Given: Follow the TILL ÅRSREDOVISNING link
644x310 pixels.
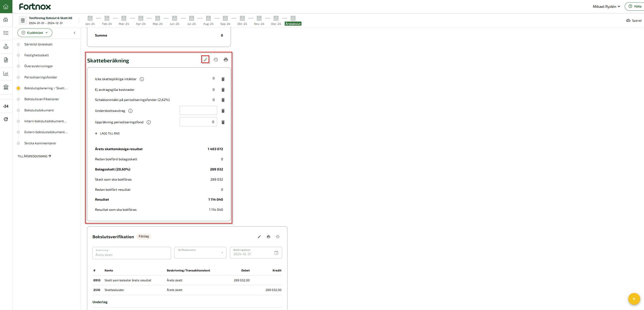Looking at the screenshot, I should 34,156.
